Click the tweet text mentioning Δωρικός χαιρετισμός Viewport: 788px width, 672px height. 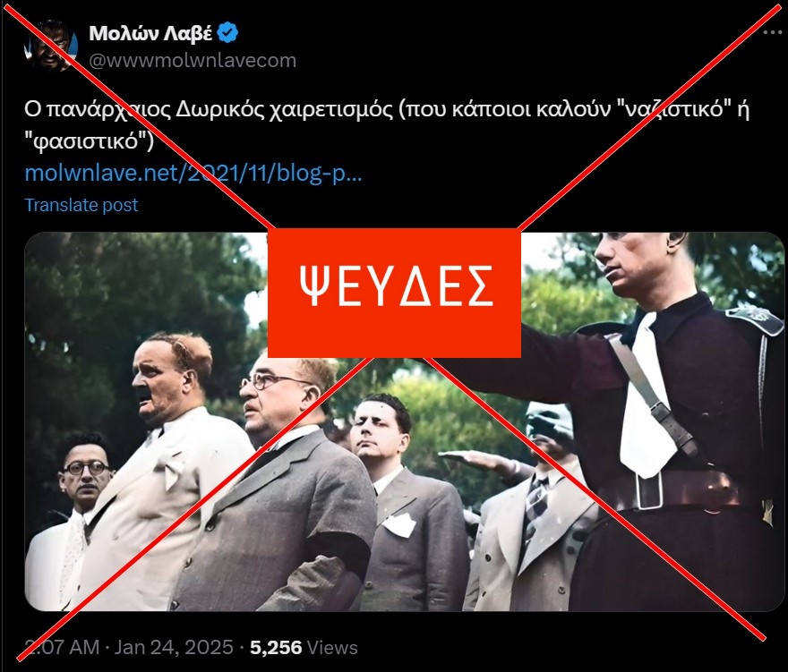coord(387,124)
